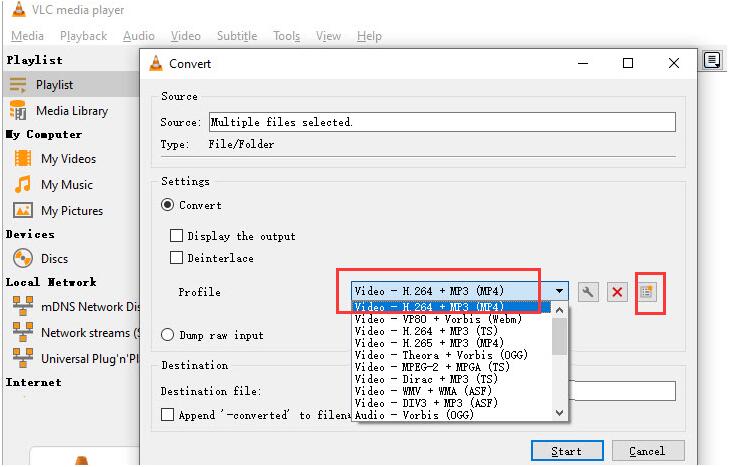The height and width of the screenshot is (467, 751).
Task: Select the Convert radio button
Action: (167, 205)
